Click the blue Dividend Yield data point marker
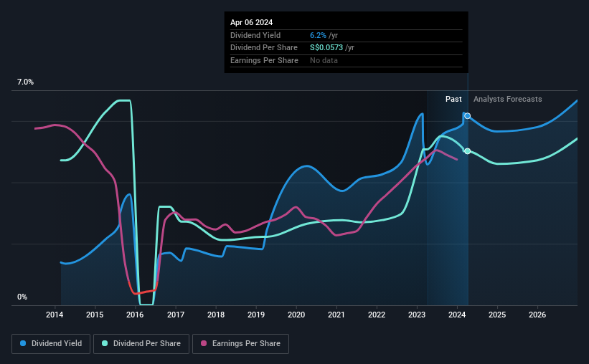Viewport: 589px width, 364px height. [467, 116]
